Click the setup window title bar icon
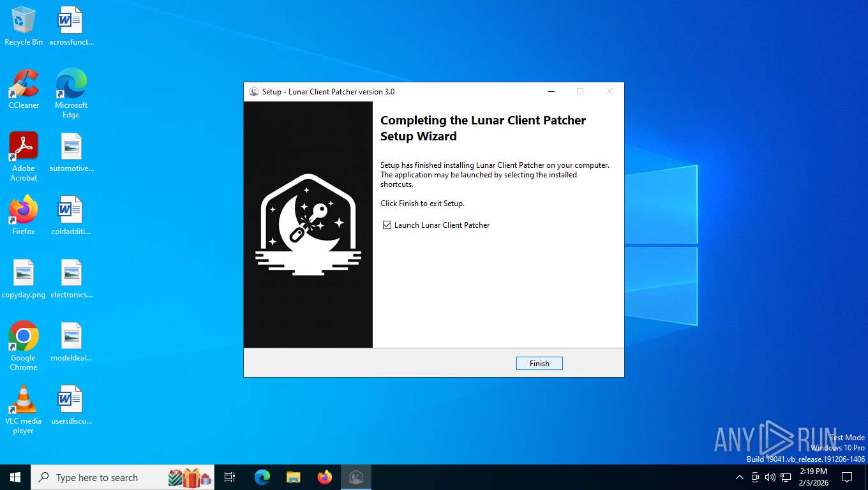Image resolution: width=868 pixels, height=490 pixels. click(254, 92)
